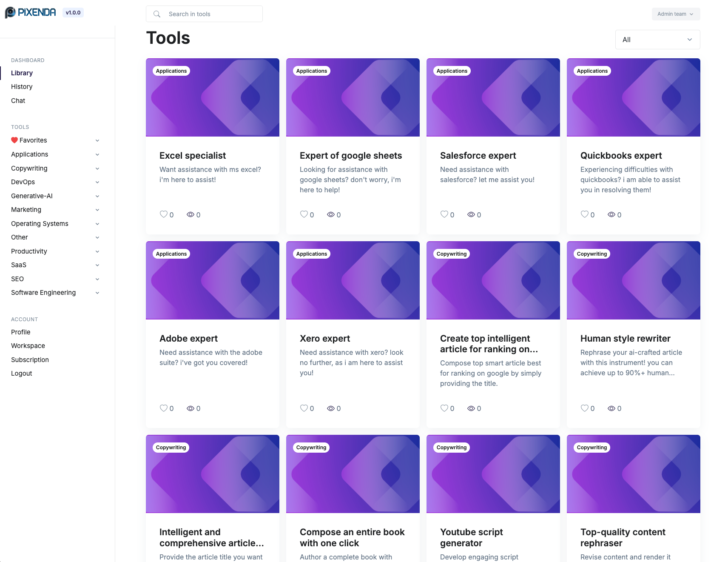Screen dimensions: 728x562
Task: Click the views eye icon on Excel specialist
Action: click(x=191, y=214)
